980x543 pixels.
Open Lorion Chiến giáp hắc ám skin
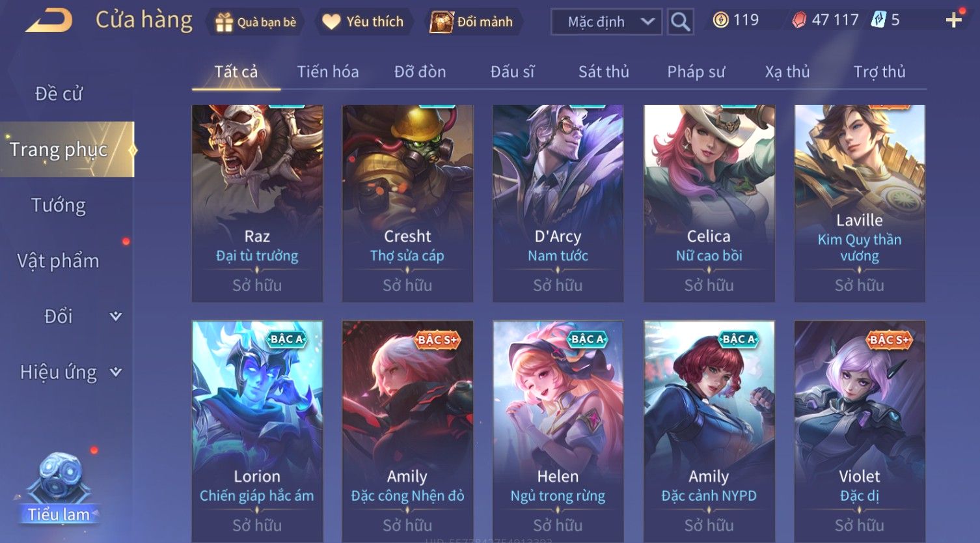(x=257, y=431)
